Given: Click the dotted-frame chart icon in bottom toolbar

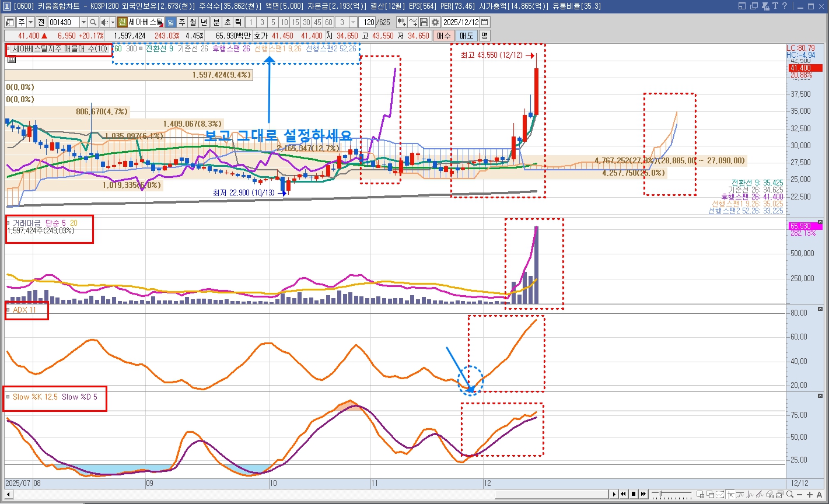Looking at the screenshot, I should [720, 494].
